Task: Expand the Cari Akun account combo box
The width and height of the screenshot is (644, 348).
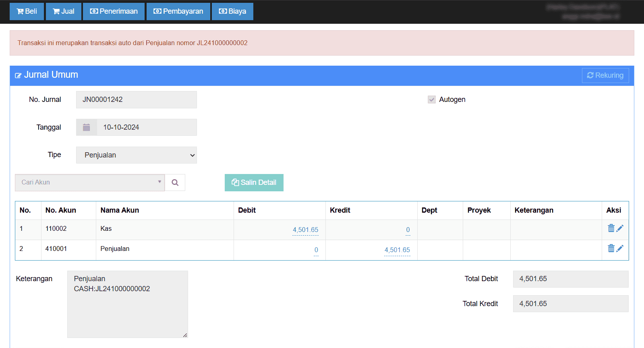Action: pos(90,182)
